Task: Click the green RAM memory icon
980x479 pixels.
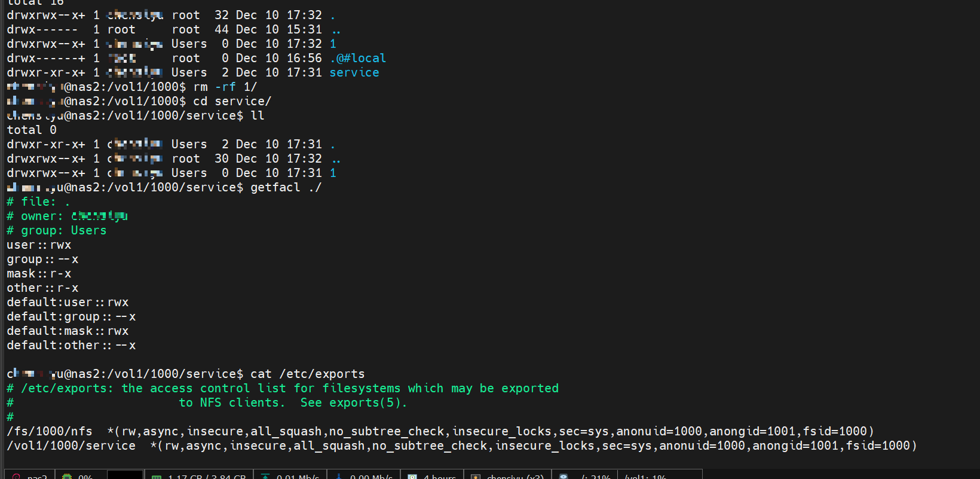Action: [x=157, y=477]
